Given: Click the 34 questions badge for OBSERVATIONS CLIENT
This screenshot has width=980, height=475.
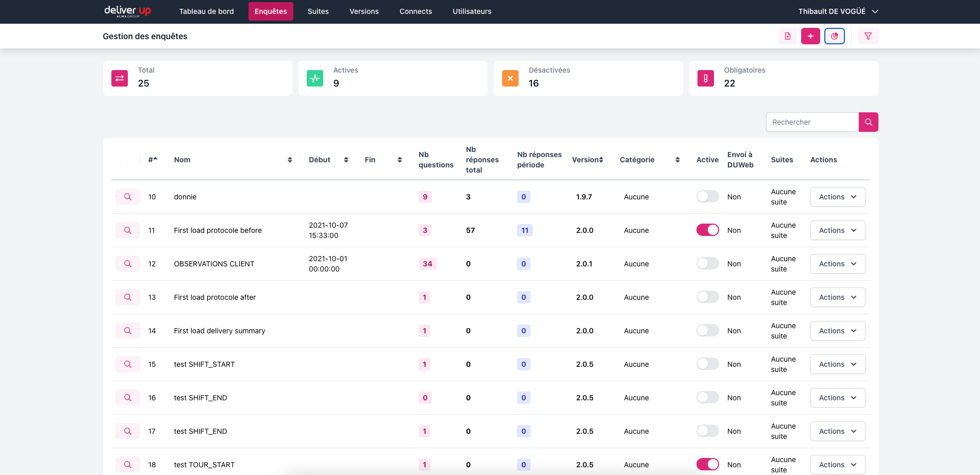Looking at the screenshot, I should coord(427,264).
